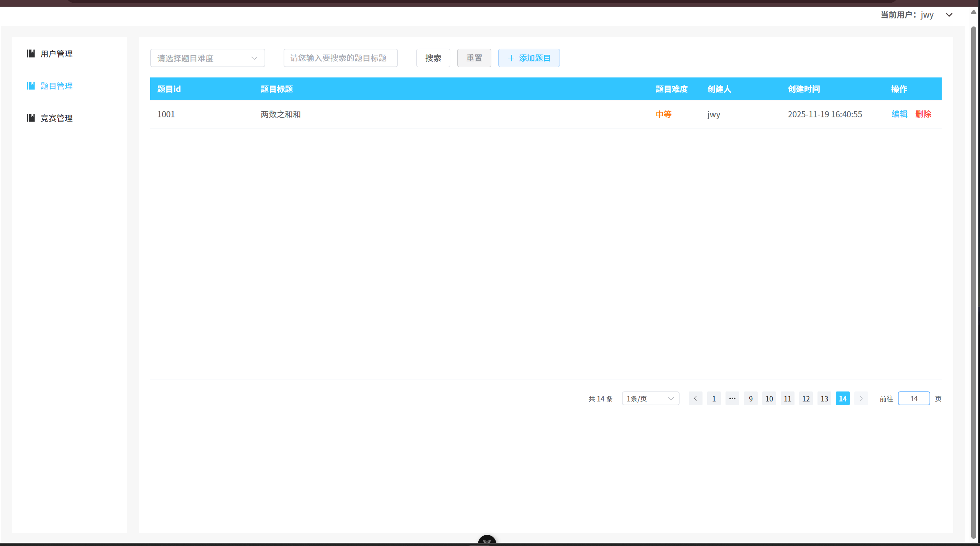Click the scrollbar up arrow
980x546 pixels.
point(973,12)
